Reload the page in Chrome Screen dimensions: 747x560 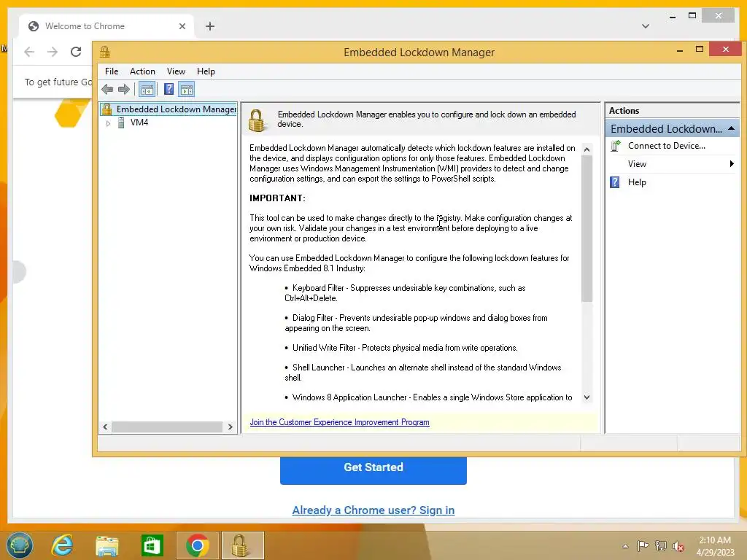pos(76,52)
